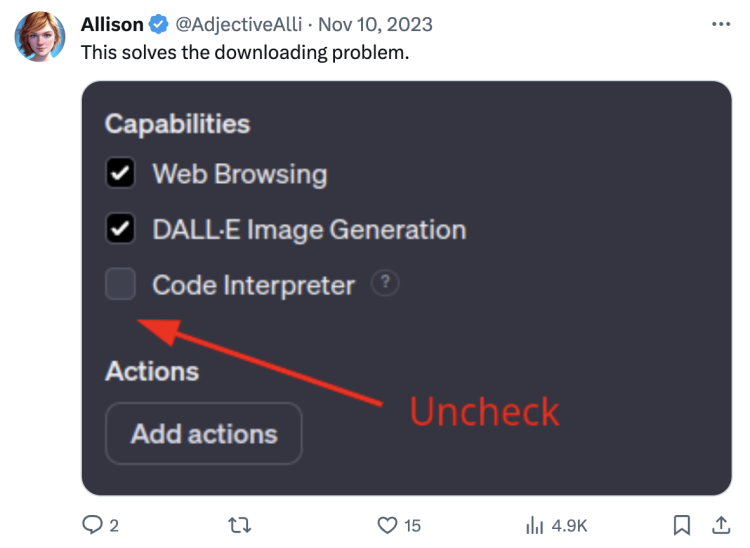Open the view analytics bar-chart icon
Screen dimensions: 750x548
click(533, 524)
